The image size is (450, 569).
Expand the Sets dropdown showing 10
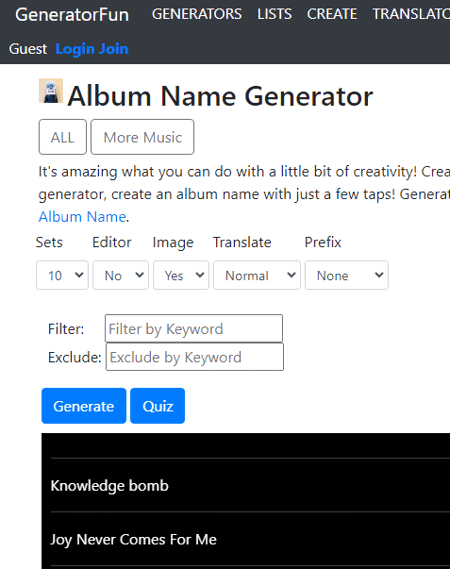[62, 275]
